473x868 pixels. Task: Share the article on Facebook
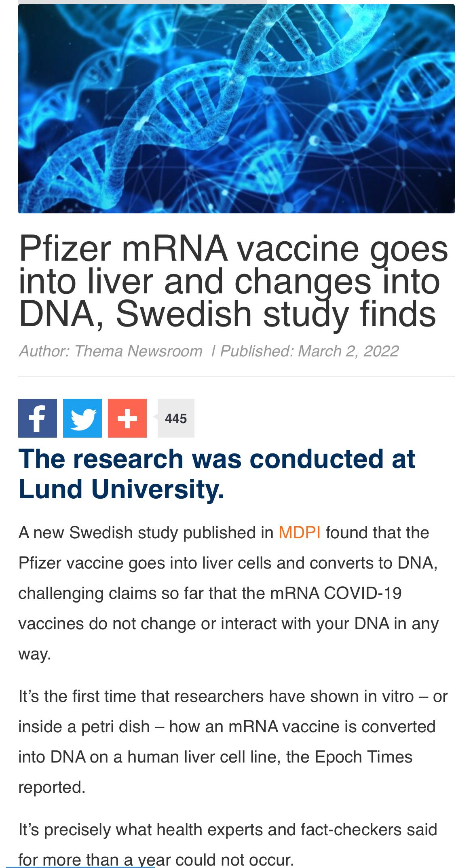pyautogui.click(x=38, y=418)
